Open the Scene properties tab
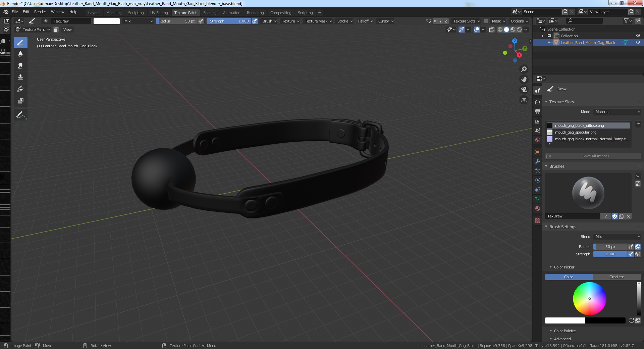The width and height of the screenshot is (644, 349). (x=538, y=130)
